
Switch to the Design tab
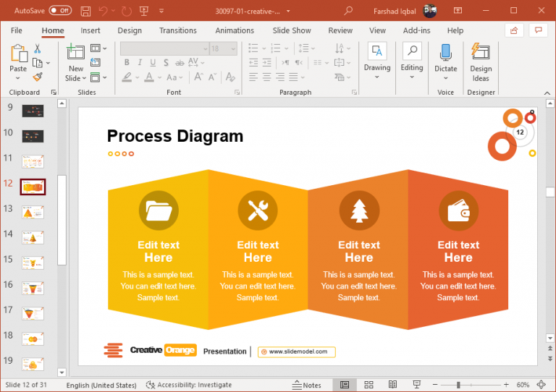pyautogui.click(x=130, y=30)
